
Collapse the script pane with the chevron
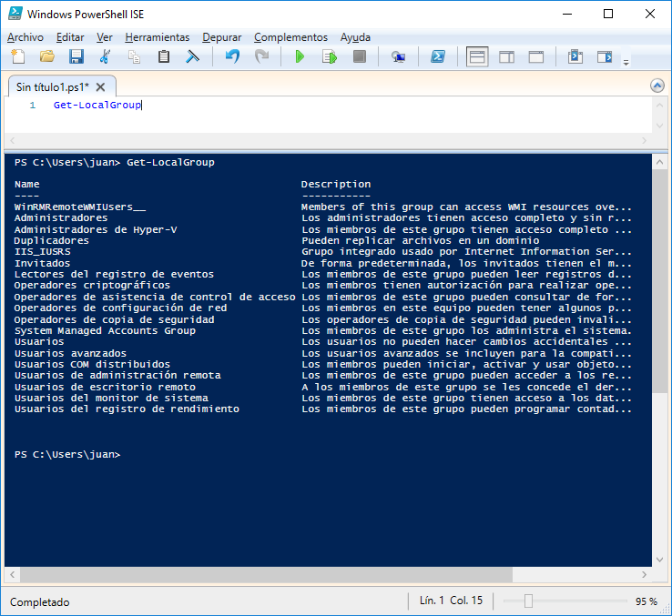[x=657, y=86]
